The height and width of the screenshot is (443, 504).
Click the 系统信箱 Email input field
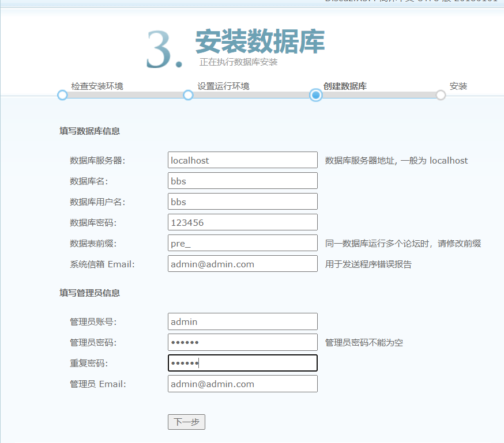coord(242,263)
